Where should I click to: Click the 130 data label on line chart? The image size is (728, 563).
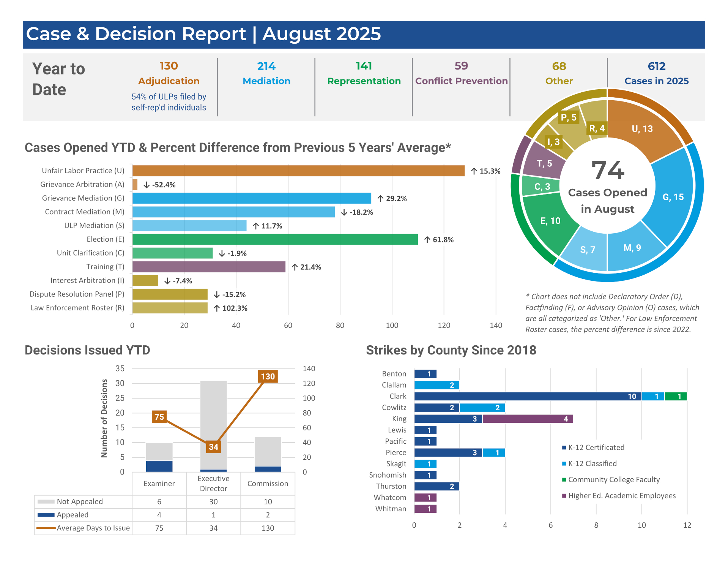[268, 376]
